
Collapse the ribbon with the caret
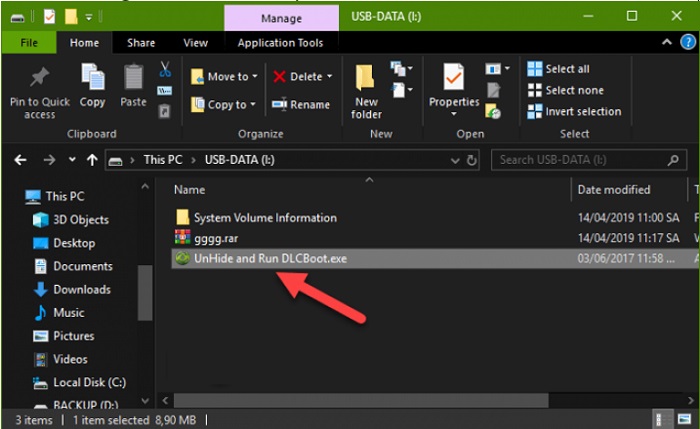point(667,42)
